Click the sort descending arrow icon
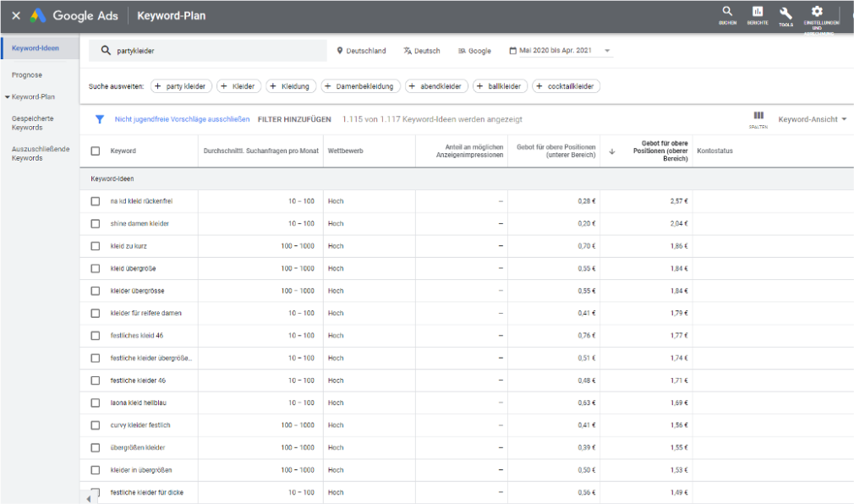 (x=611, y=151)
